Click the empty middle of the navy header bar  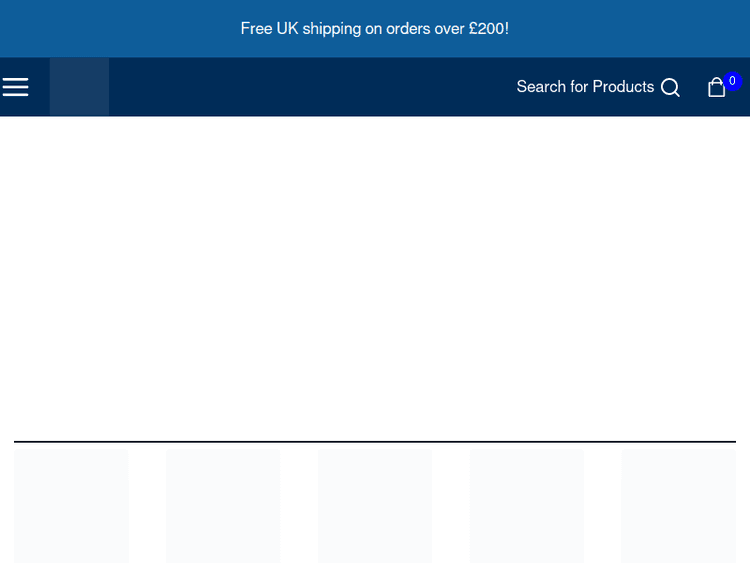310,87
